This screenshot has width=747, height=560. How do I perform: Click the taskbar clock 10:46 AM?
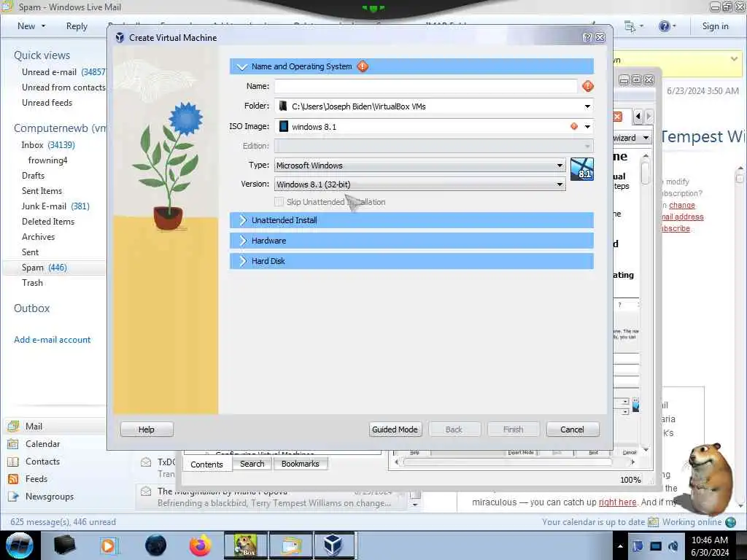709,540
